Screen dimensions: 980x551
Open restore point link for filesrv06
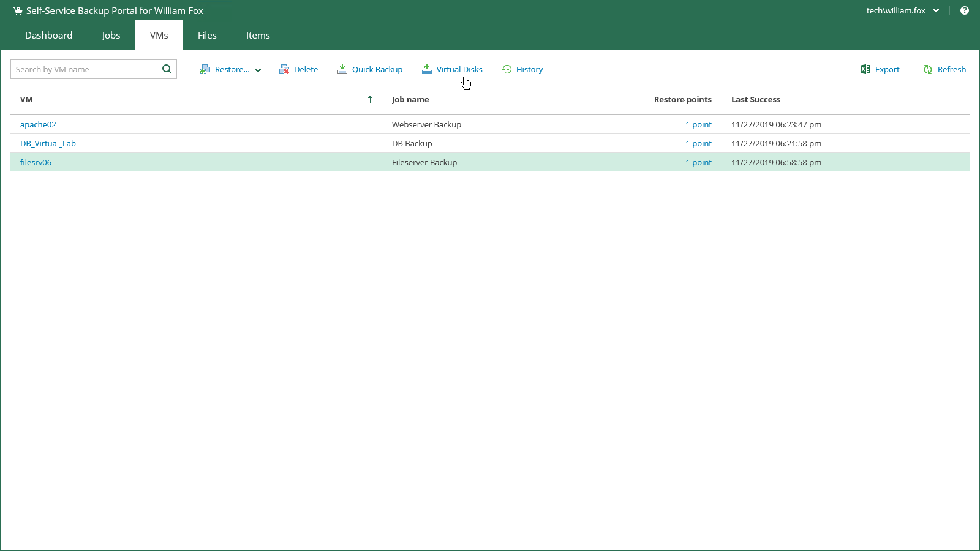pyautogui.click(x=698, y=162)
